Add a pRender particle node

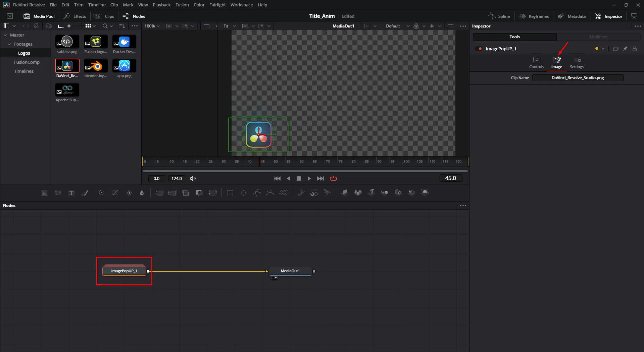328,192
